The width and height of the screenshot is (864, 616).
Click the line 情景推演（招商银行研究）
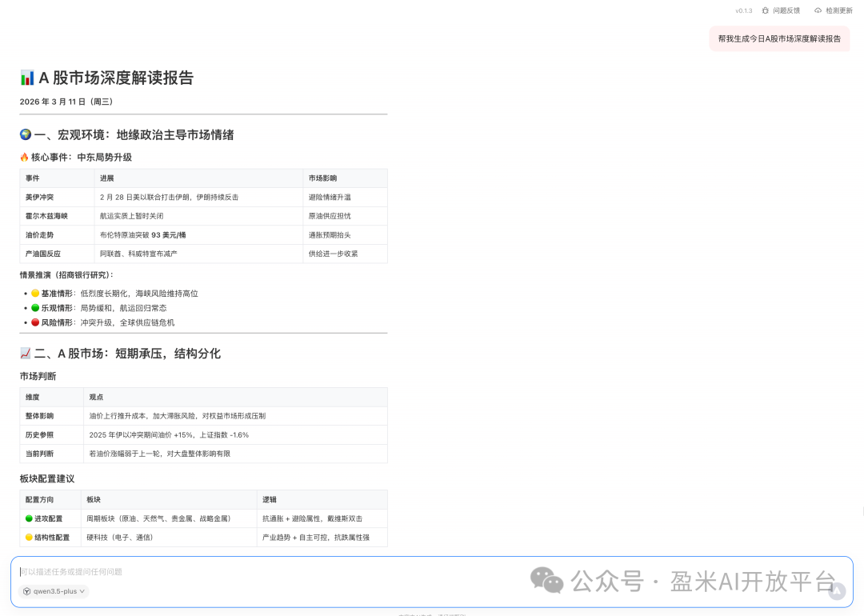click(x=66, y=274)
